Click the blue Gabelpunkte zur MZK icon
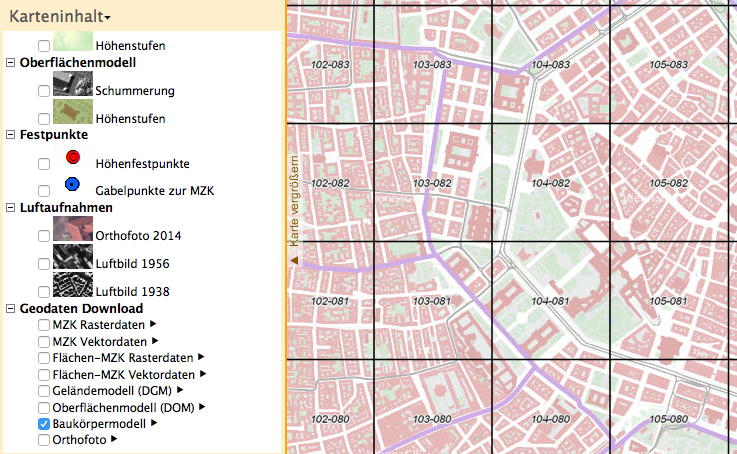 coord(72,184)
